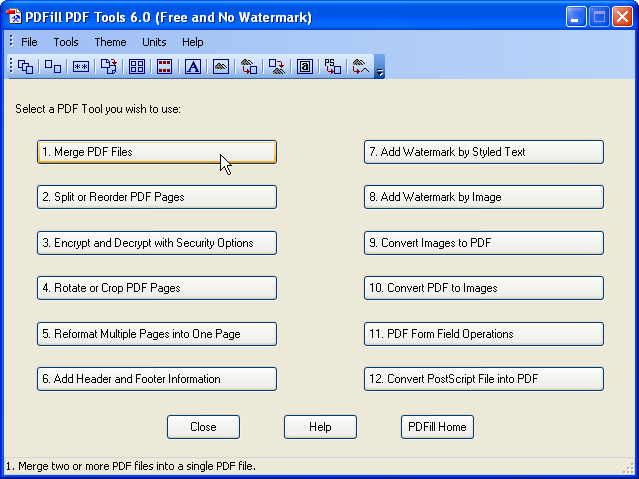Image resolution: width=639 pixels, height=479 pixels.
Task: Click the 'Select a PDF Tool you wish to use' label
Action: [x=98, y=109]
